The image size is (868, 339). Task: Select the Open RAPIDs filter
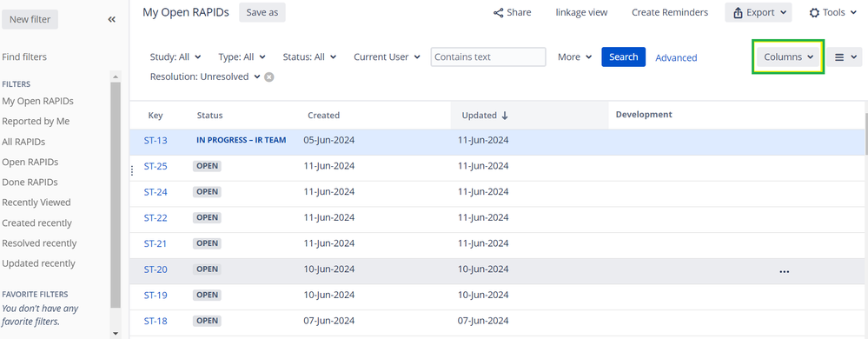[30, 162]
